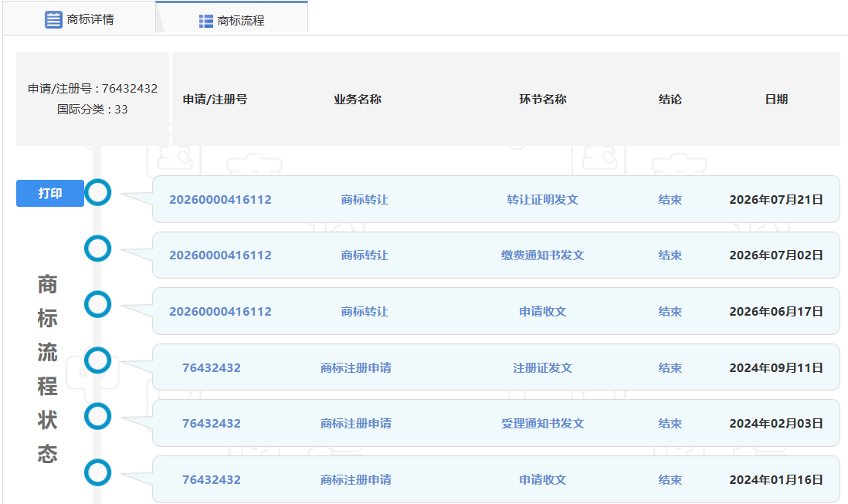
Task: Click the 受理通知书发文 step link
Action: pos(542,424)
